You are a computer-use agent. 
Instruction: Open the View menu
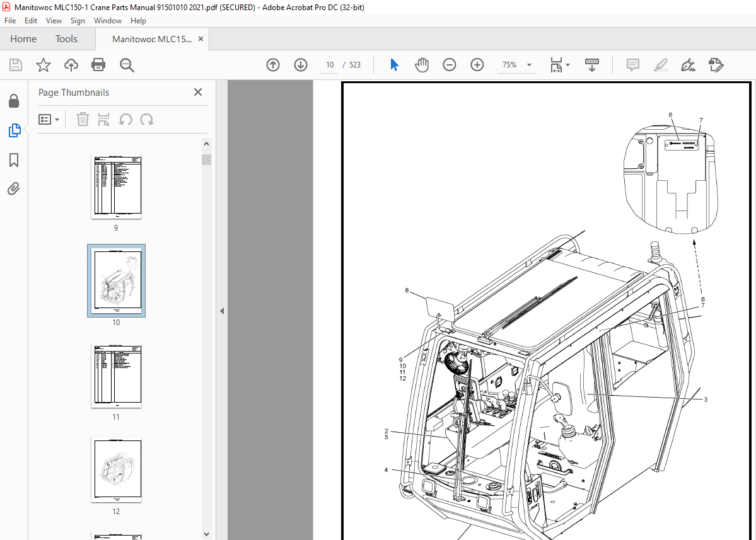pos(54,21)
